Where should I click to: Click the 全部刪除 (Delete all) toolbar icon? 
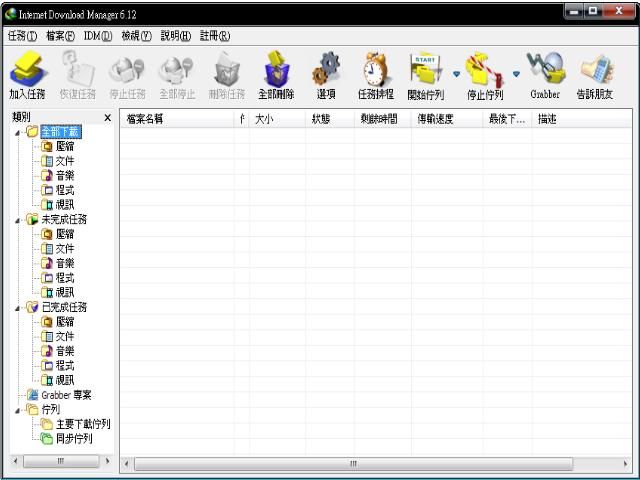tap(275, 76)
